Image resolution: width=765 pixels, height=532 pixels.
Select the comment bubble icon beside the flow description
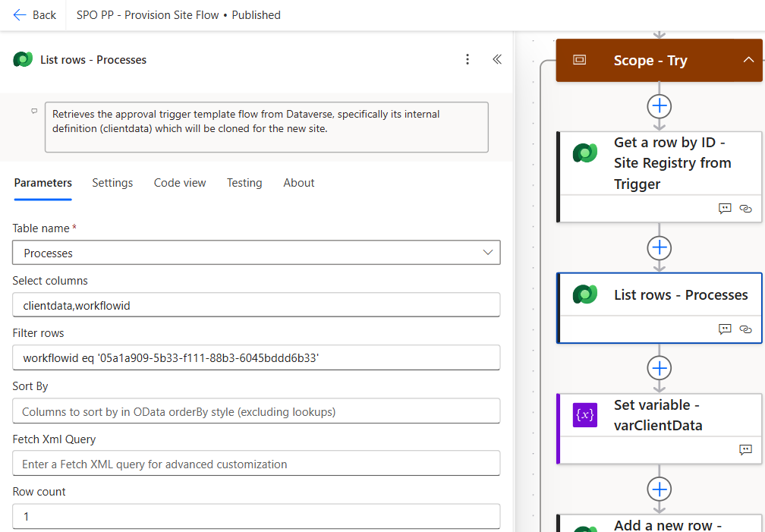tap(33, 112)
